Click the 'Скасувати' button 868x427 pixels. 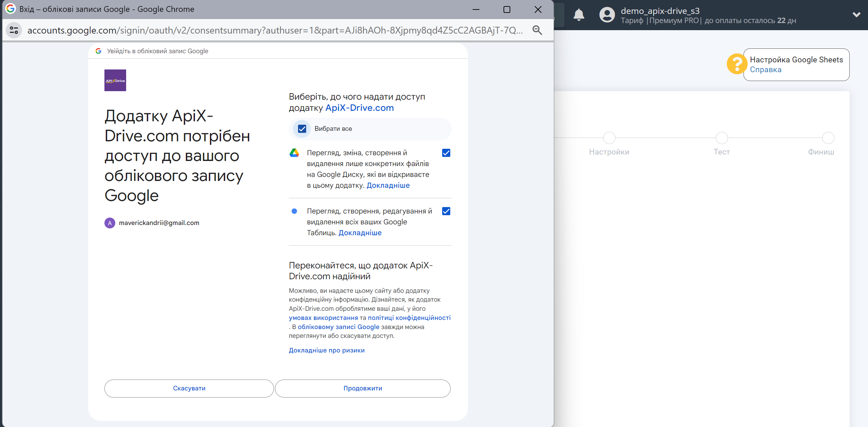[189, 388]
